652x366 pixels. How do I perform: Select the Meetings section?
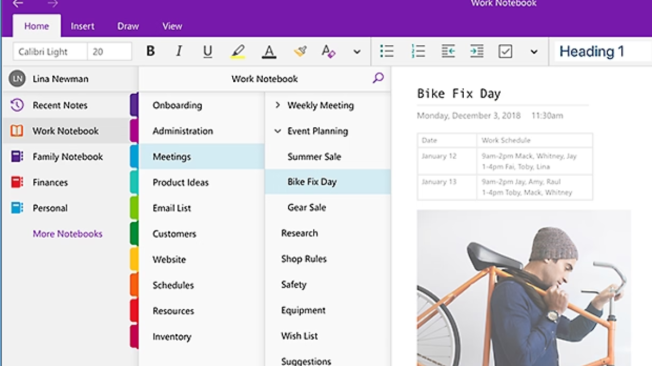click(202, 157)
